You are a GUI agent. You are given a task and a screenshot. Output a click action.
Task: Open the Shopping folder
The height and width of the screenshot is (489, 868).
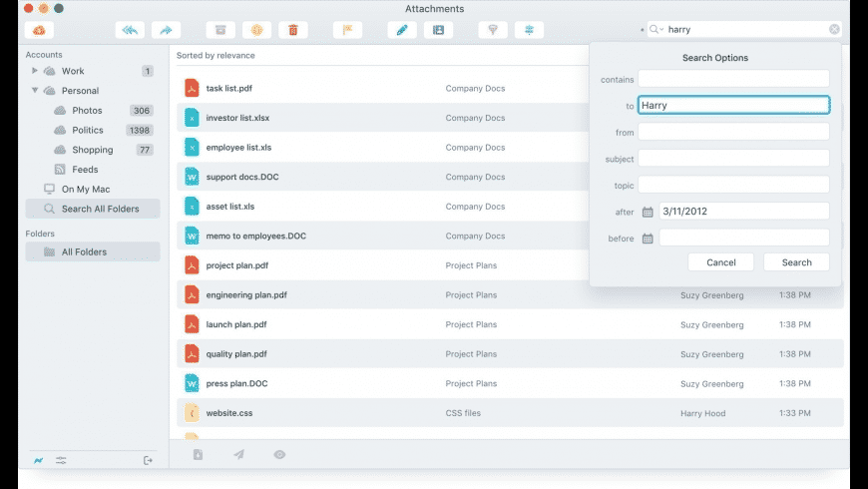click(x=93, y=150)
